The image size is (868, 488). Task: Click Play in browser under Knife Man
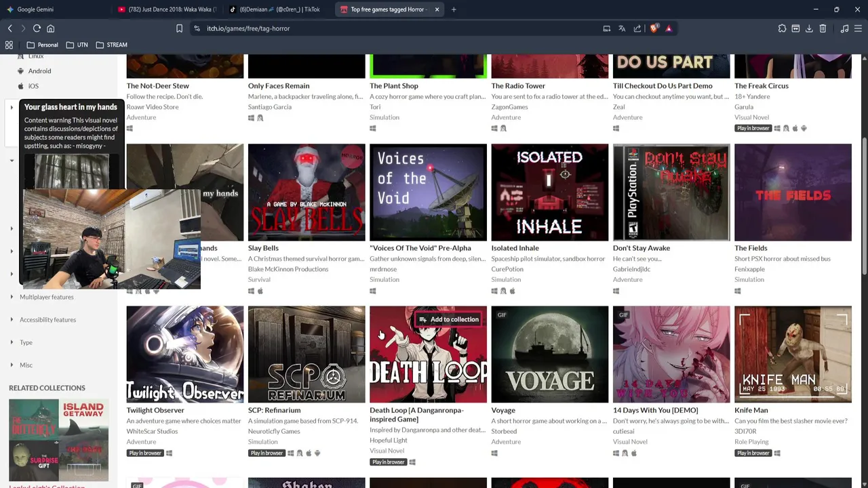tap(753, 453)
